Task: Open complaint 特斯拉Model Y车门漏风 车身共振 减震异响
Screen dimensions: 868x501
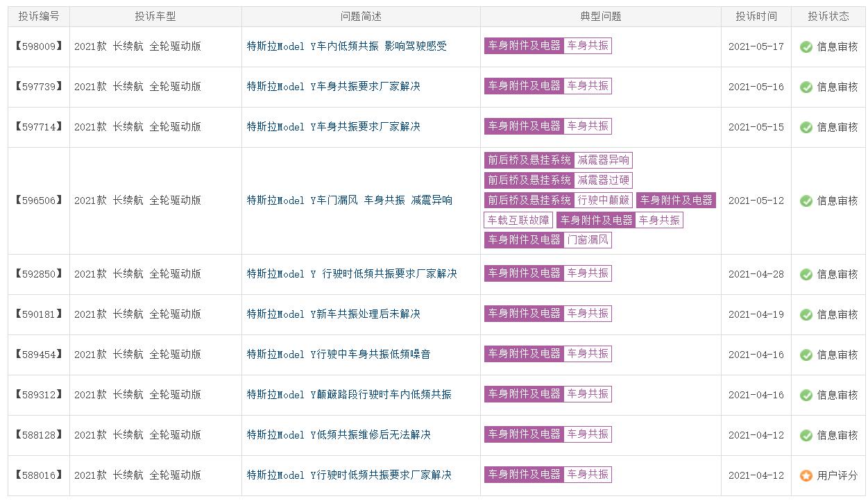Action: point(349,201)
